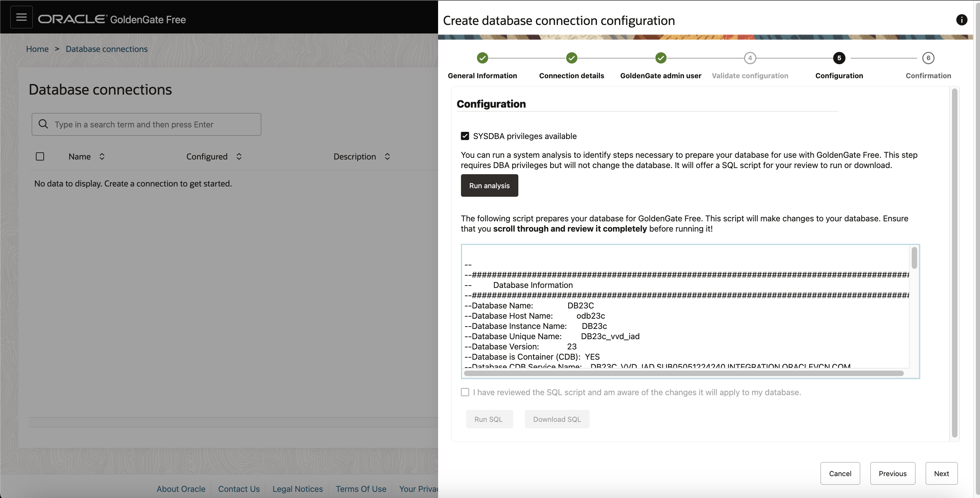This screenshot has width=980, height=498.
Task: Uncheck SYSDBA privileges available checkbox
Action: click(465, 136)
